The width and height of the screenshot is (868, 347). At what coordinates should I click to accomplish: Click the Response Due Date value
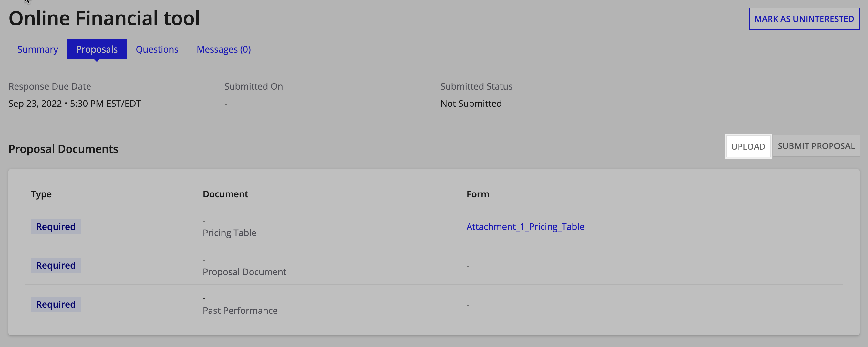[x=75, y=103]
